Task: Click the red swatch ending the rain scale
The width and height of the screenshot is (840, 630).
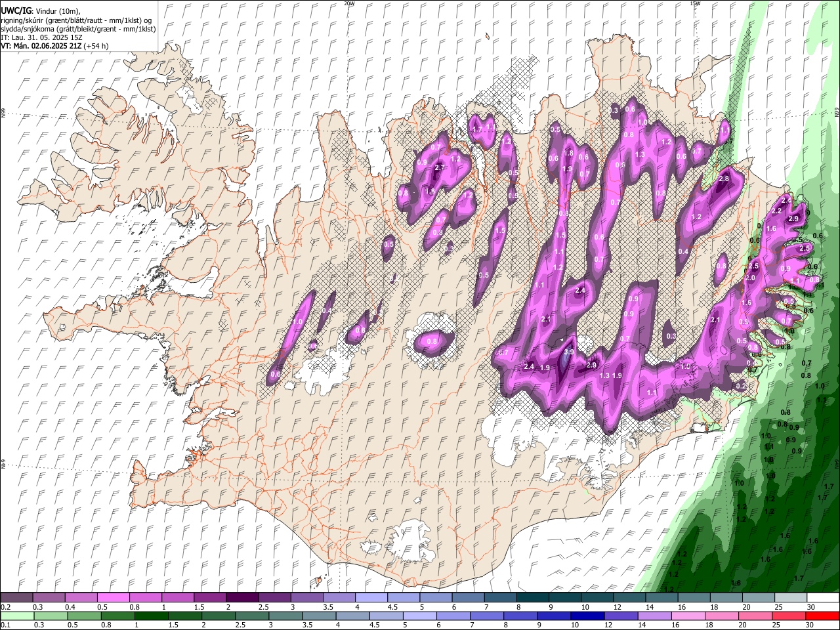Action: tap(822, 616)
